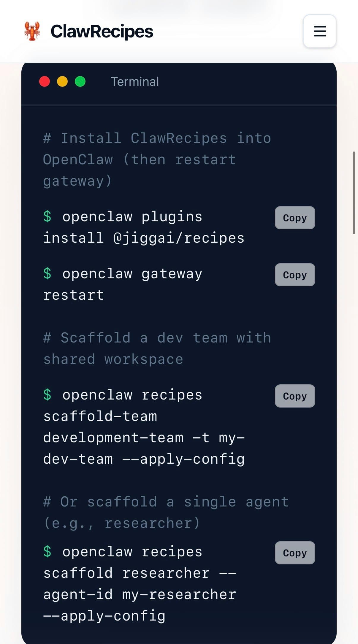Open the hamburger navigation menu
Viewport: 358px width, 644px height.
click(319, 31)
